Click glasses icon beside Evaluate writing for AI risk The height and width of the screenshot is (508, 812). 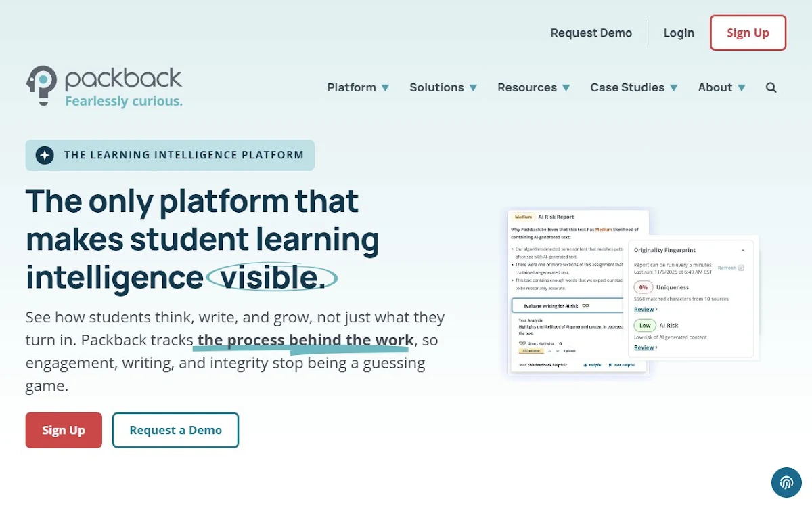pyautogui.click(x=585, y=305)
